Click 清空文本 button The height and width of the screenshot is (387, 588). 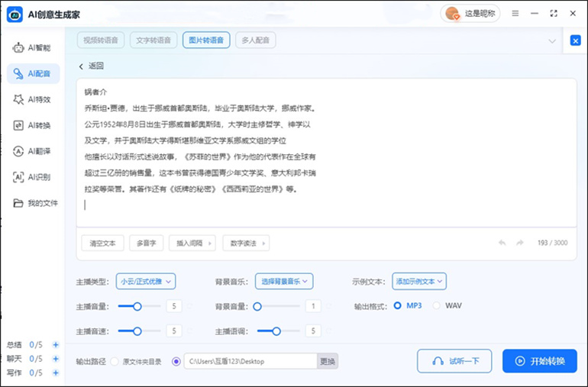[x=102, y=243]
